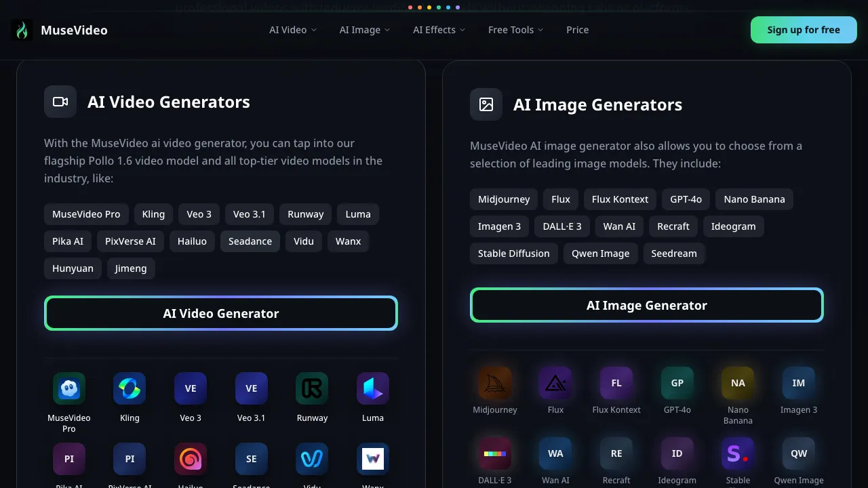Click the MuseVideo flame logo icon
The width and height of the screenshot is (868, 488).
tap(22, 30)
